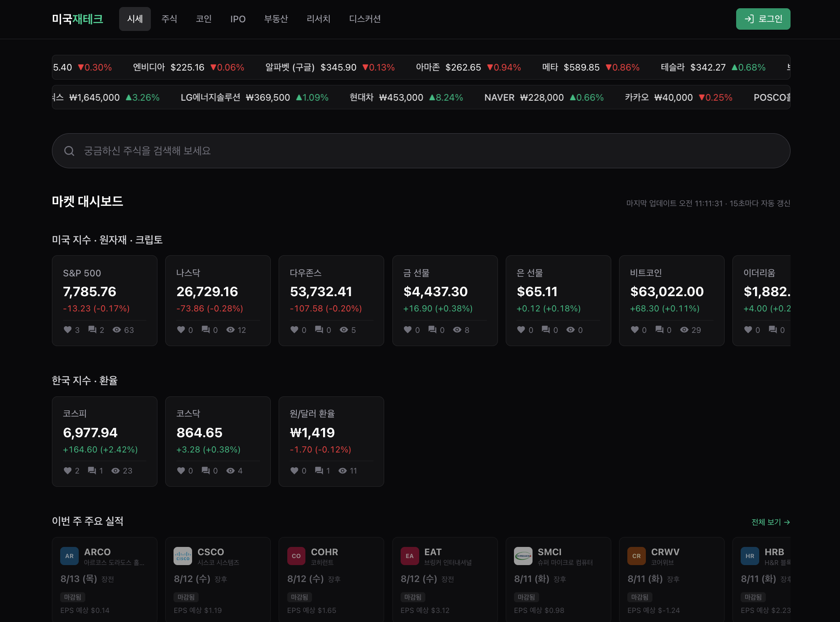Click the 미국 지수 · 원자재 · 크립토 heading
The height and width of the screenshot is (622, 840).
[107, 240]
